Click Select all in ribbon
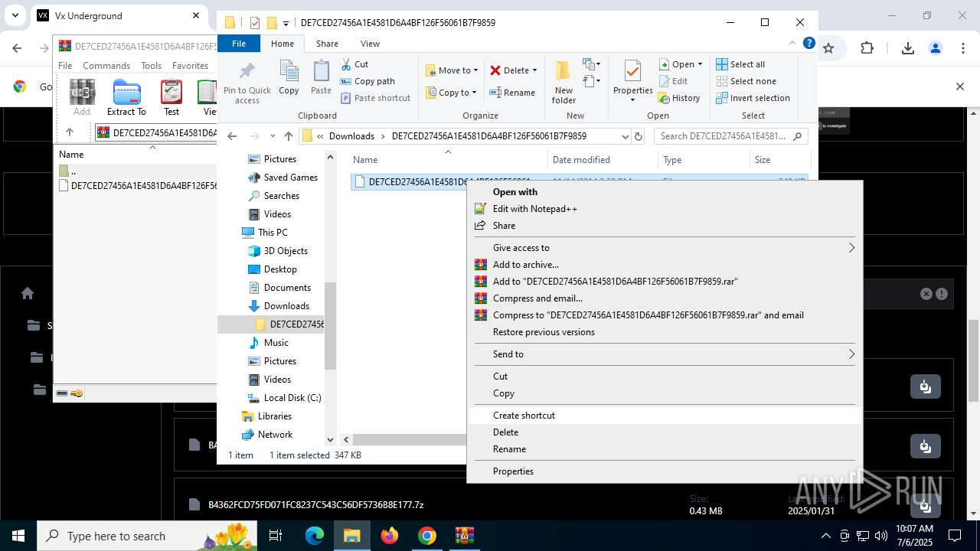980x551 pixels. click(740, 64)
